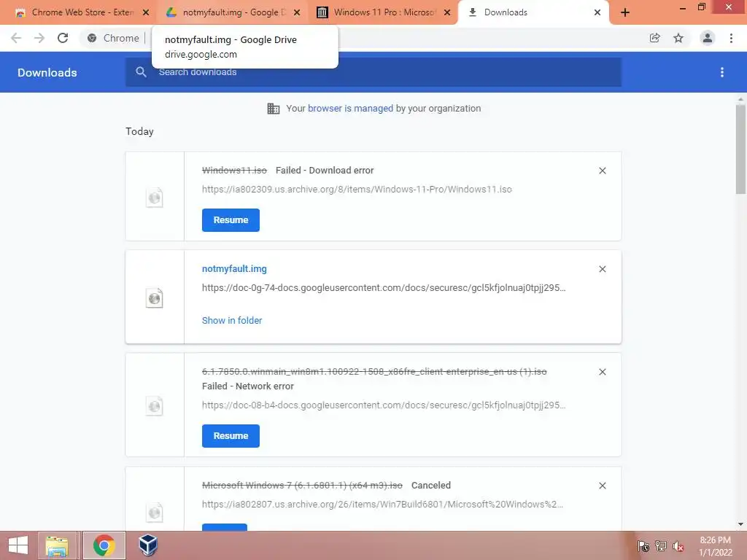747x560 pixels.
Task: Open the profile avatar menu
Action: (x=708, y=38)
